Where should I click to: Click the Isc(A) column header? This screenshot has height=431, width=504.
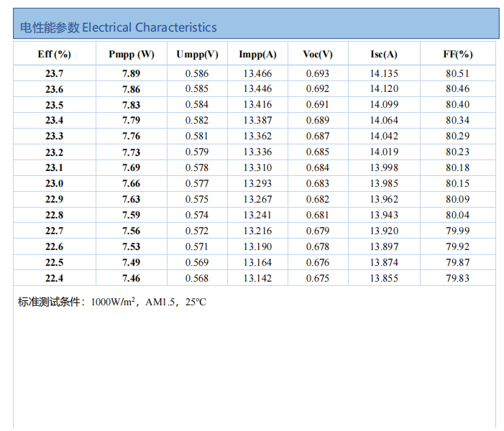click(x=384, y=55)
